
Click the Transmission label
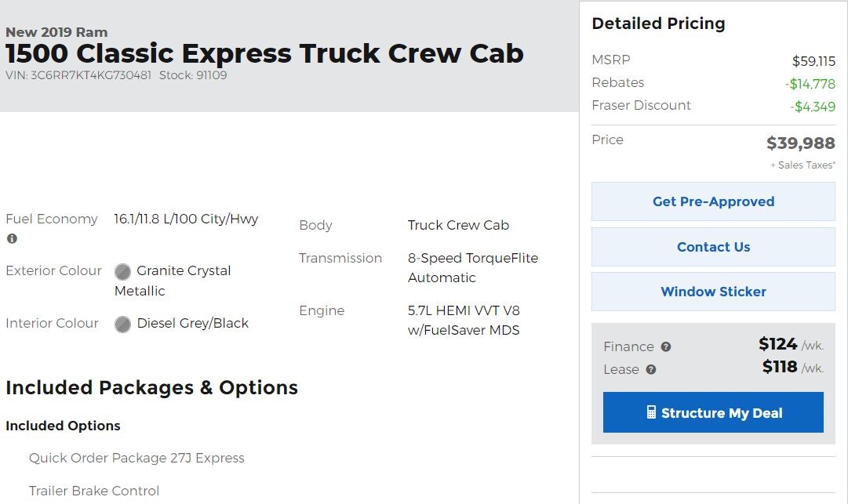[340, 258]
